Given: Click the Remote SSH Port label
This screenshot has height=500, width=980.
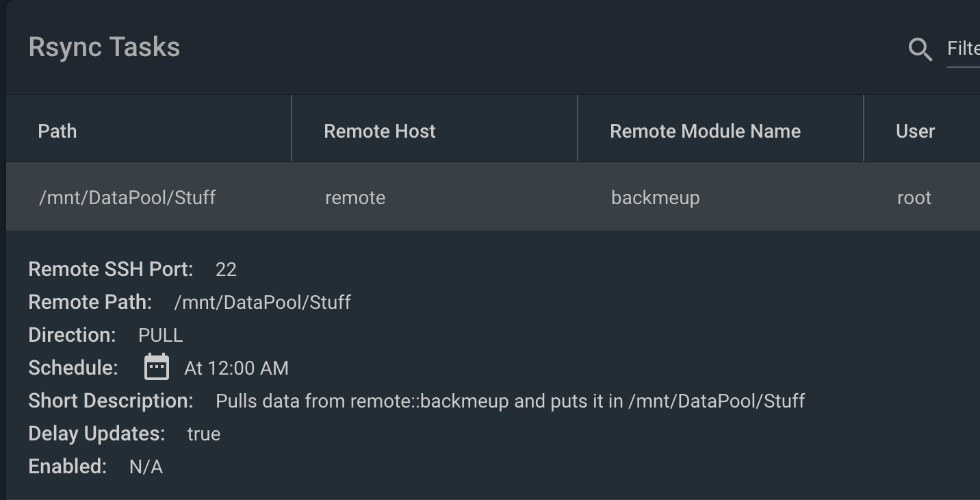Looking at the screenshot, I should pyautogui.click(x=110, y=269).
